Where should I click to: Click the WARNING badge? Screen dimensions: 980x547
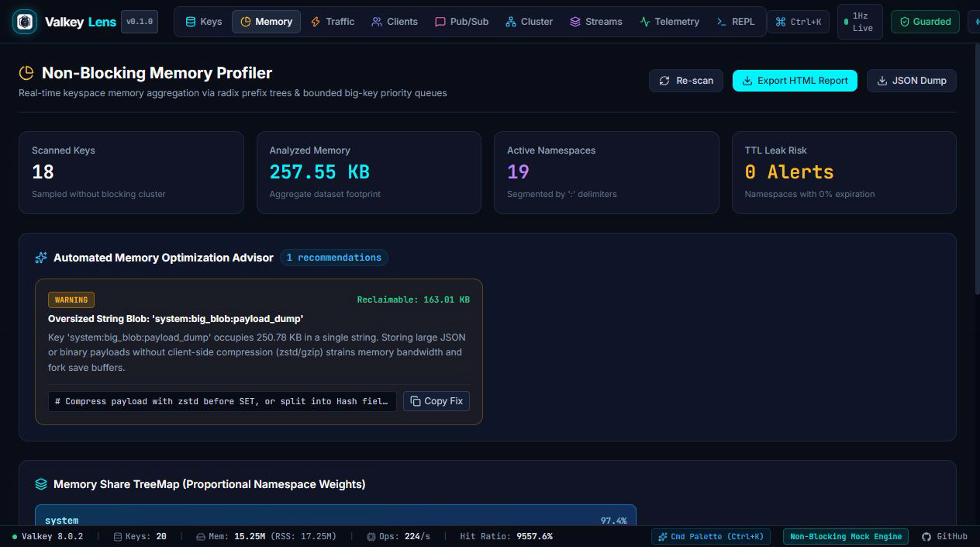(71, 299)
